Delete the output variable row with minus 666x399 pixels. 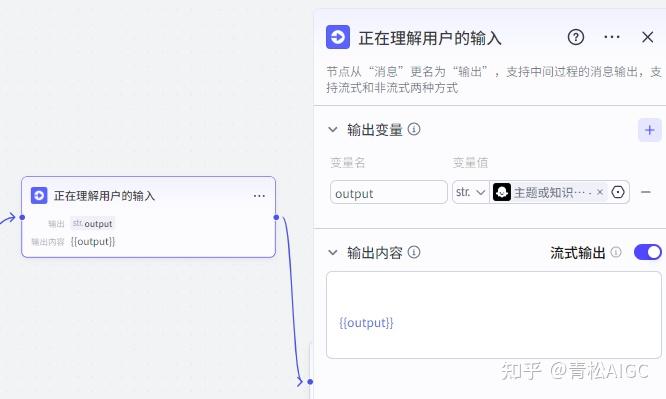click(646, 192)
